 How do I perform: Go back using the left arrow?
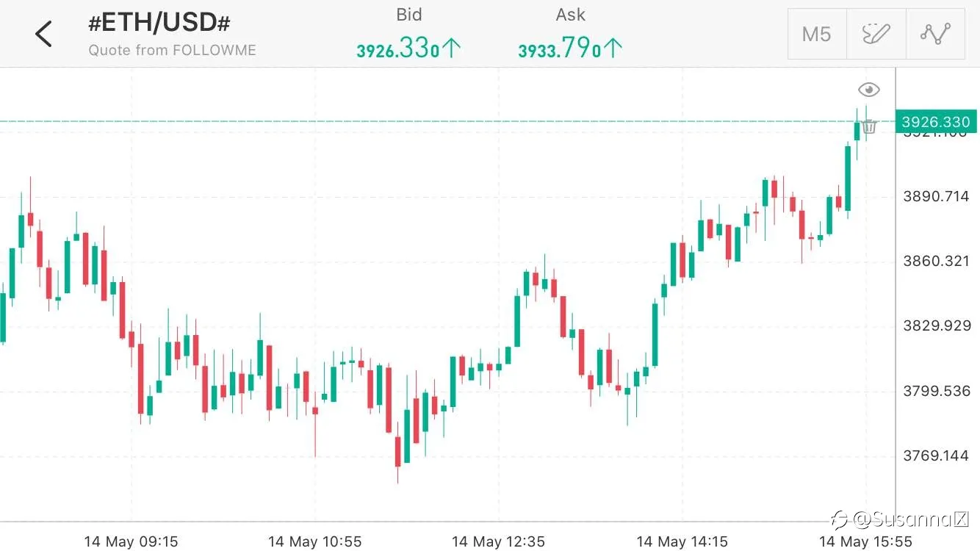[x=44, y=34]
